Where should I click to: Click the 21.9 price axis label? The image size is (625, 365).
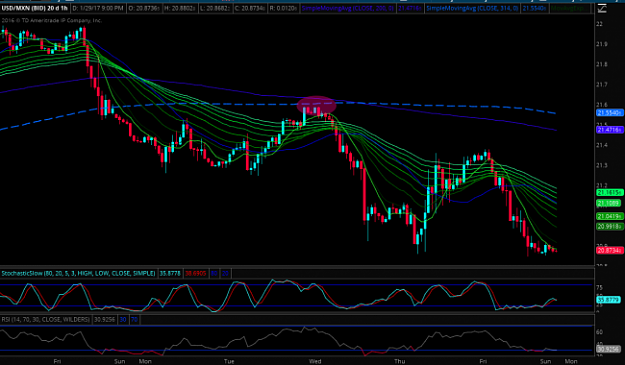click(x=602, y=44)
